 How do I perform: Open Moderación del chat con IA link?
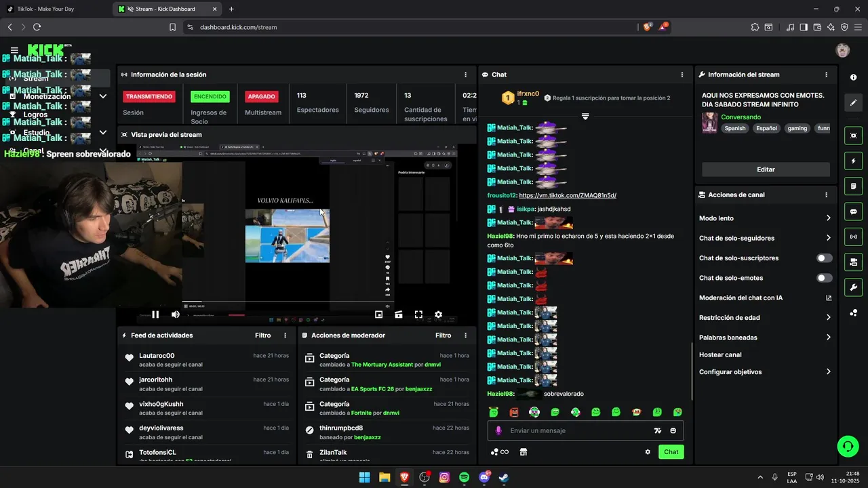point(765,298)
